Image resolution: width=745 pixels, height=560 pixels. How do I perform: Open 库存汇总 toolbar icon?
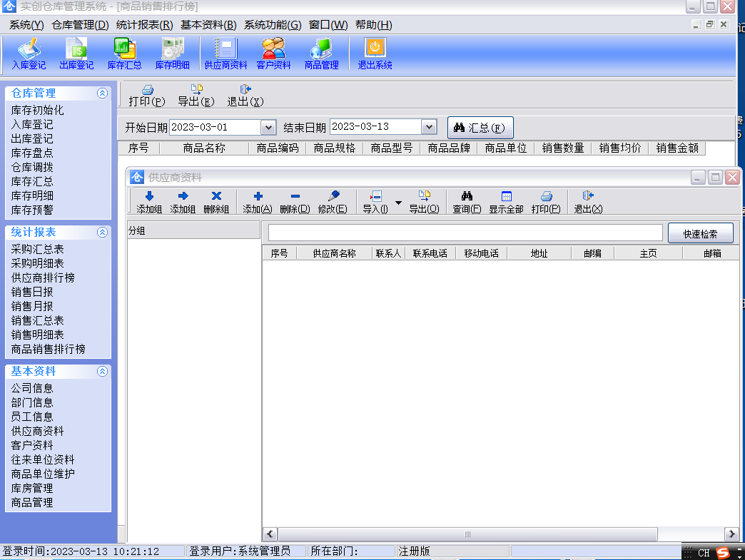point(124,54)
